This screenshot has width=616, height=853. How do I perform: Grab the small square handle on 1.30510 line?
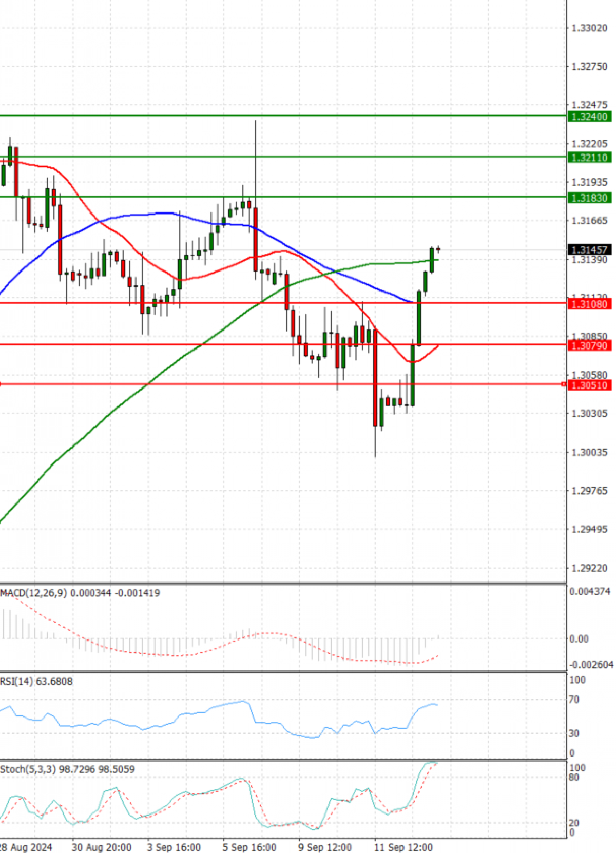(x=564, y=384)
